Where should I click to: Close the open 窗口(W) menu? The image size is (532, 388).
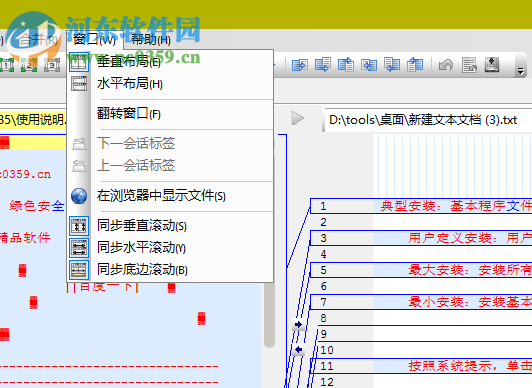point(94,40)
